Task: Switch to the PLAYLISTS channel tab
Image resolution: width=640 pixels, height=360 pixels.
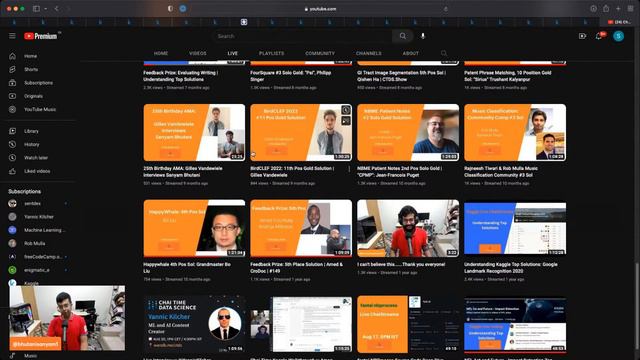Action: pyautogui.click(x=271, y=53)
